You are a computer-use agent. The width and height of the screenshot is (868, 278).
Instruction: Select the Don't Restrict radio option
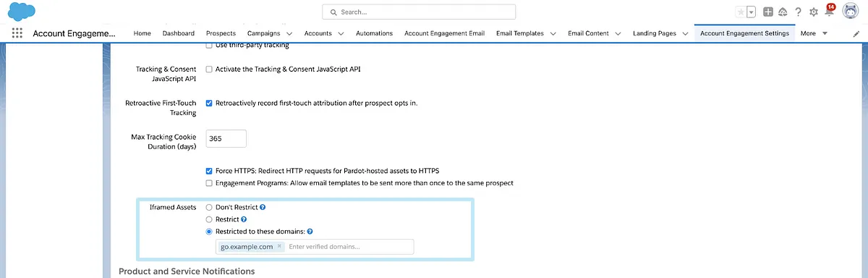coord(209,207)
